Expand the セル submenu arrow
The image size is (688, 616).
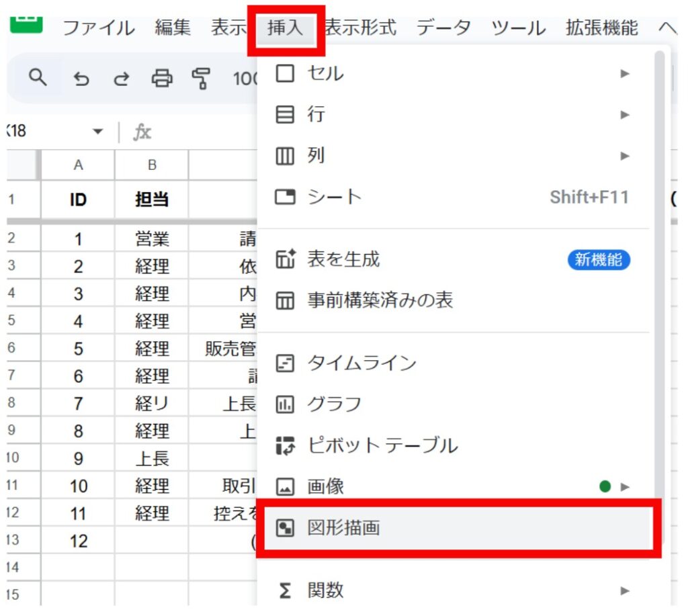625,74
